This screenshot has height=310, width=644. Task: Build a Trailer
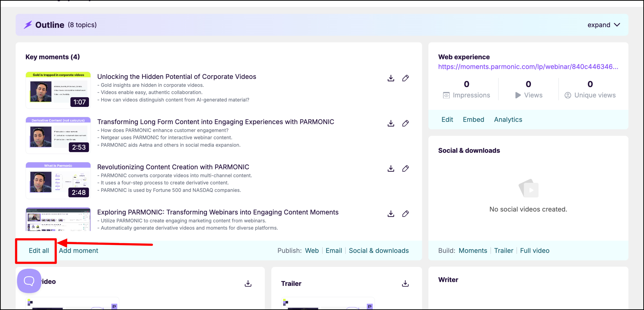coord(503,251)
